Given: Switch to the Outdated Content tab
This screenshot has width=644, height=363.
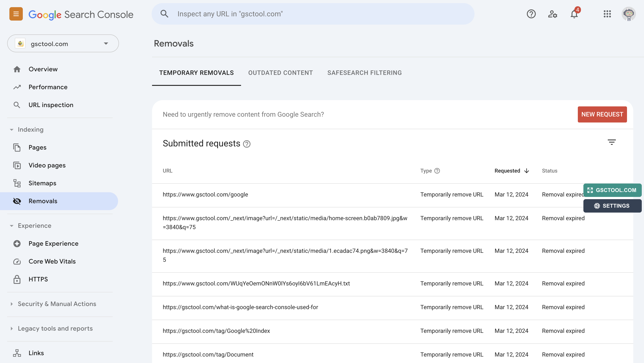Looking at the screenshot, I should (280, 73).
